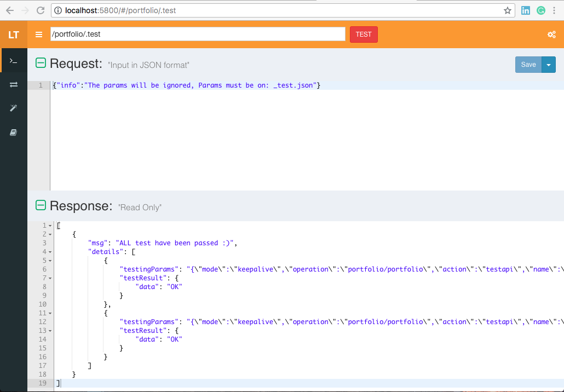The image size is (564, 392).
Task: Reload the browser page
Action: (x=41, y=10)
